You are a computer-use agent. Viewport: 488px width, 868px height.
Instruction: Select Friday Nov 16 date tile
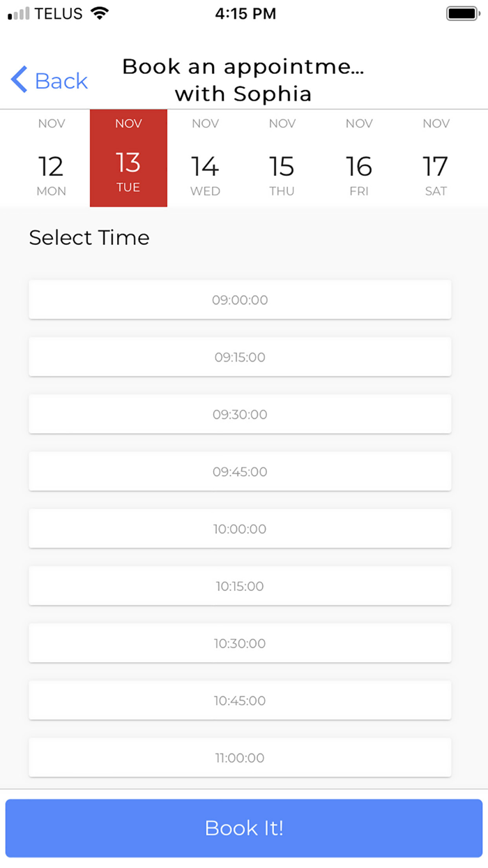(x=359, y=158)
